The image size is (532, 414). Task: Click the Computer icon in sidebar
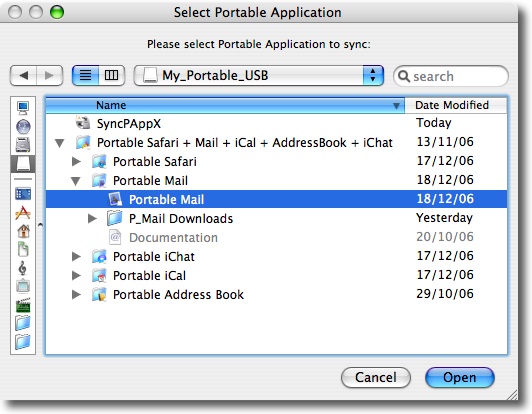pyautogui.click(x=23, y=108)
